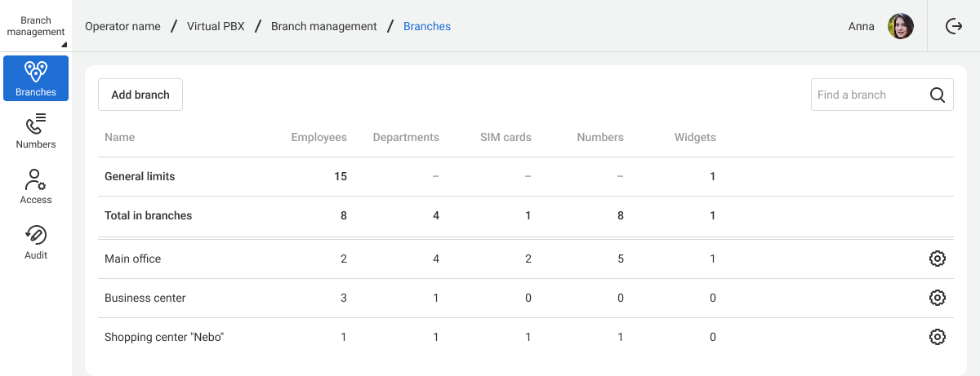
Task: Focus the Find a branch search field
Action: 882,95
